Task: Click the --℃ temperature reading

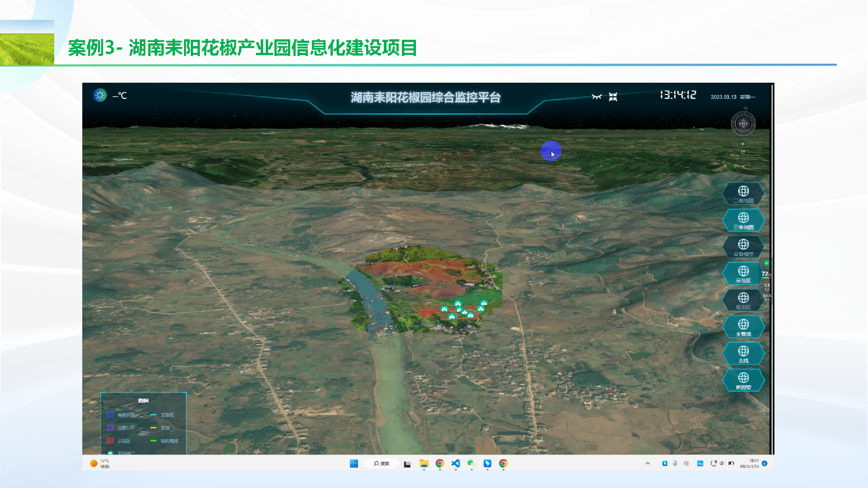Action: (120, 95)
